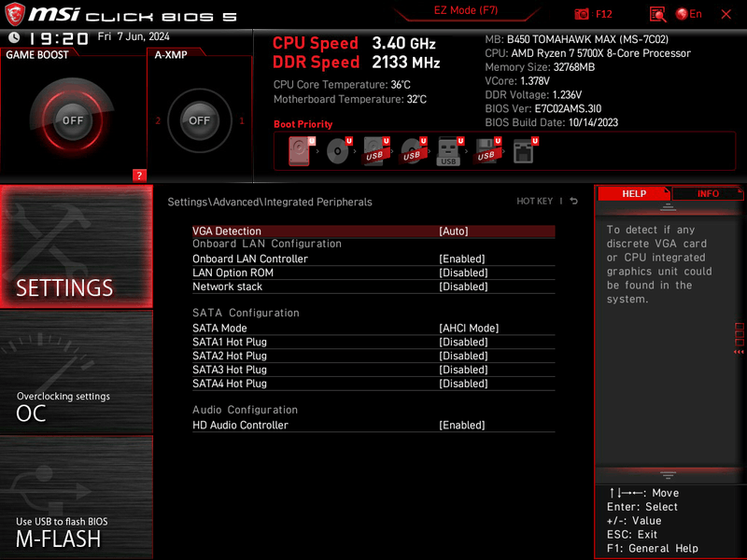Open SATA3 Hot Plug value options
The width and height of the screenshot is (747, 560).
[463, 370]
